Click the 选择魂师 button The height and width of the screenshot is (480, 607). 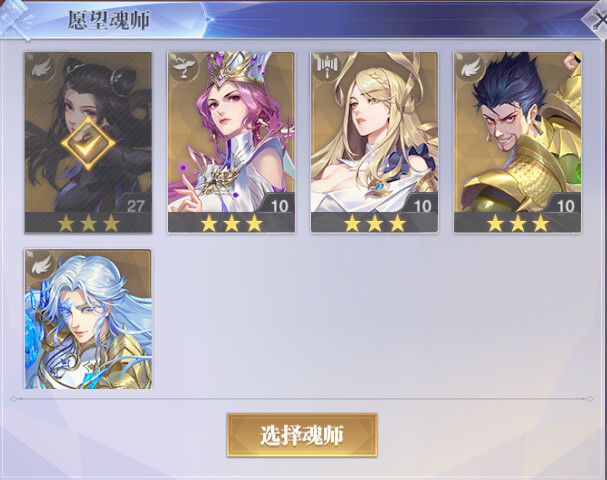(x=302, y=435)
